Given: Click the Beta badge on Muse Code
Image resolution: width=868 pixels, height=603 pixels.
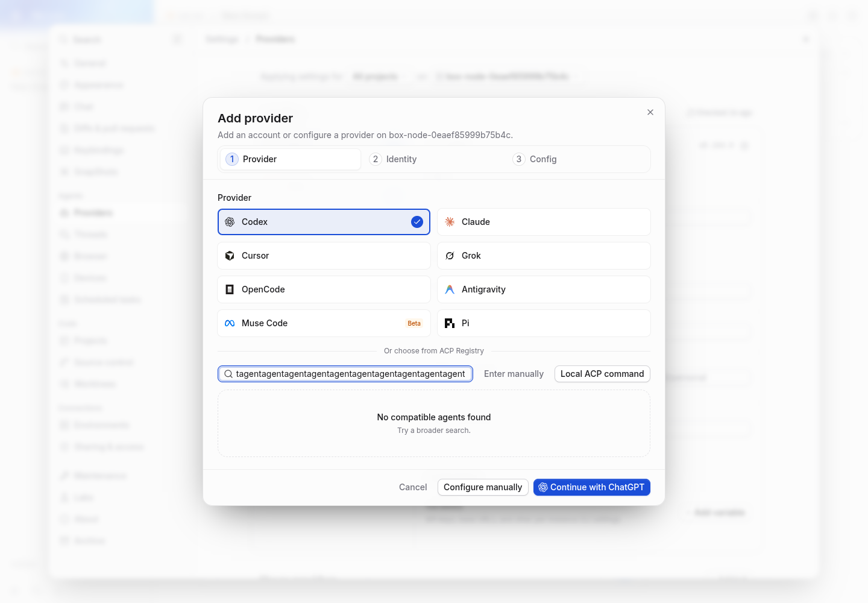Looking at the screenshot, I should [414, 323].
